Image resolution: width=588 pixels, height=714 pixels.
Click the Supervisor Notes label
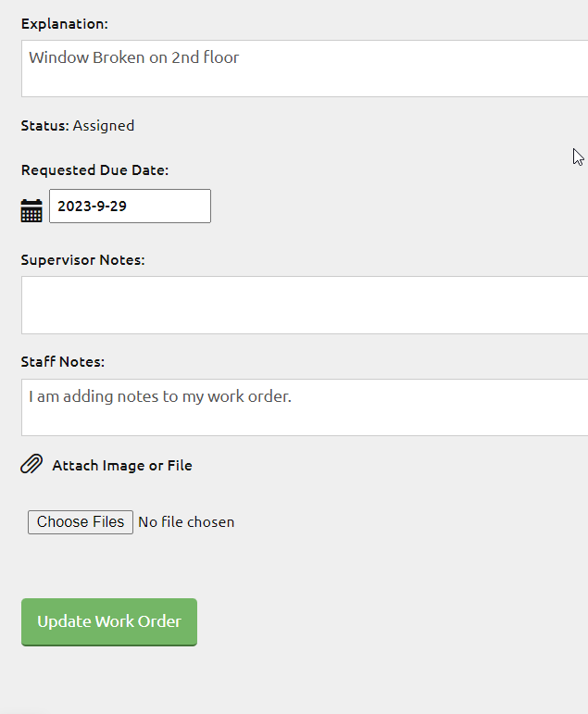click(82, 260)
